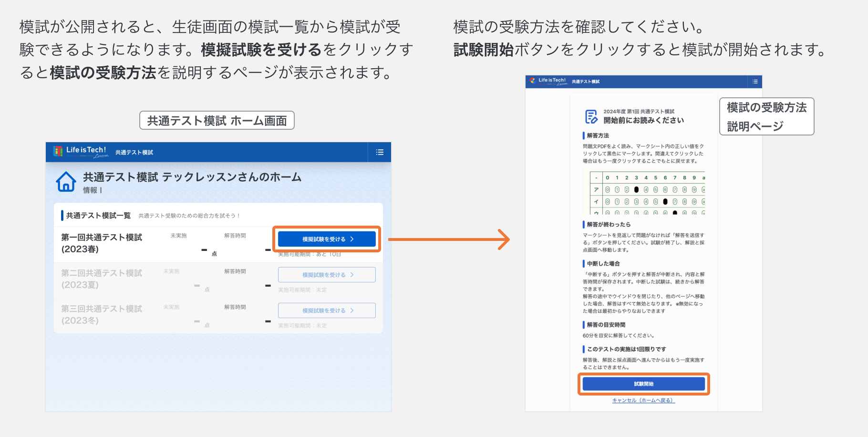The image size is (868, 437).
Task: Click the blue house icon beside the home title
Action: [66, 182]
